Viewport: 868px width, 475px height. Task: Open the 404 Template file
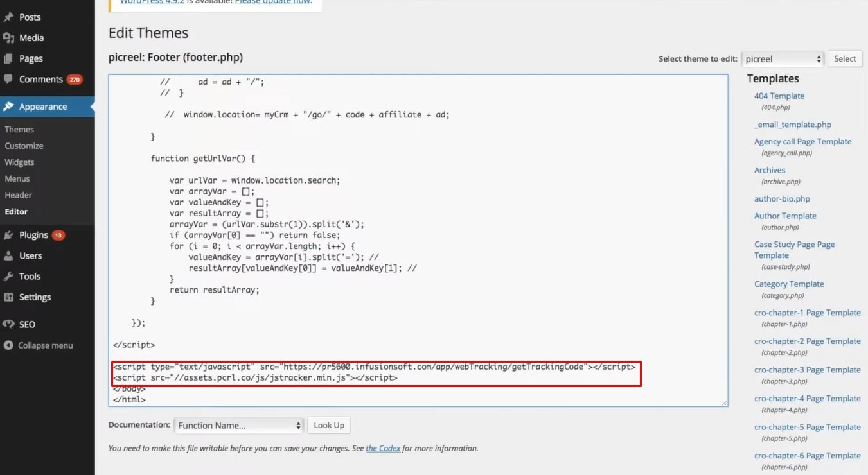pyautogui.click(x=779, y=96)
